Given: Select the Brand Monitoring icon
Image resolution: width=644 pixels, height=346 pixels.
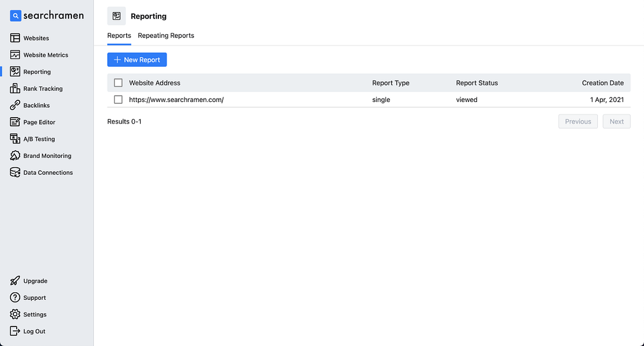Looking at the screenshot, I should [15, 156].
